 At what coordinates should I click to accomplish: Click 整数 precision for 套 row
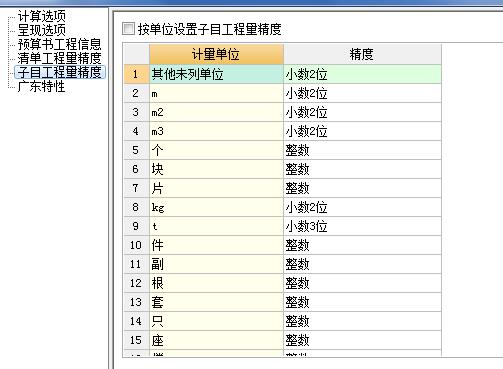coord(362,302)
